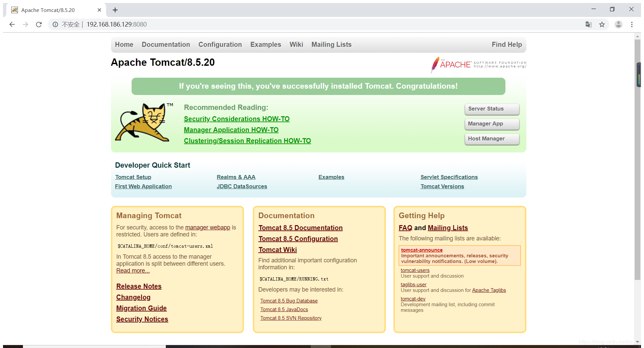Click the Server Status button
This screenshot has height=348, width=644.
point(492,109)
